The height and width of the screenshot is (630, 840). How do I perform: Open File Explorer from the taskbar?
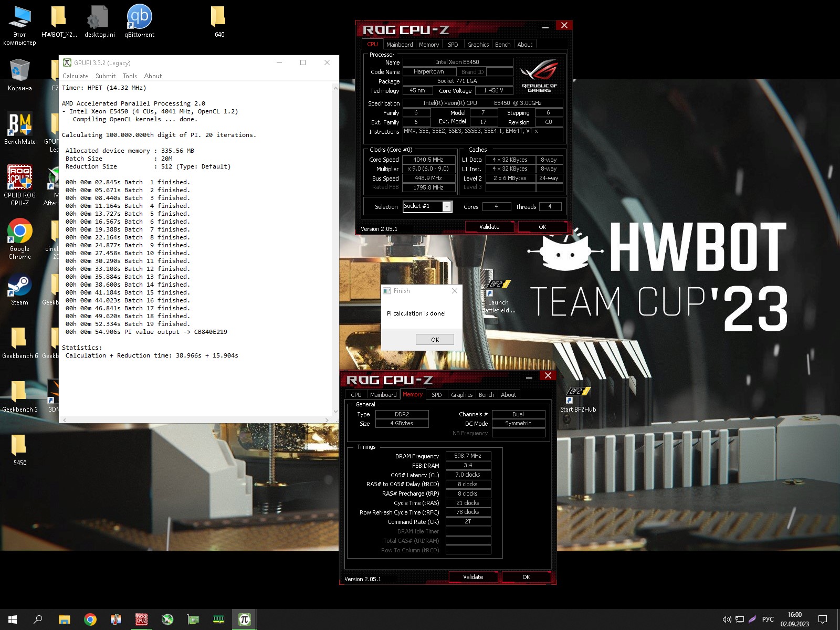coord(64,619)
